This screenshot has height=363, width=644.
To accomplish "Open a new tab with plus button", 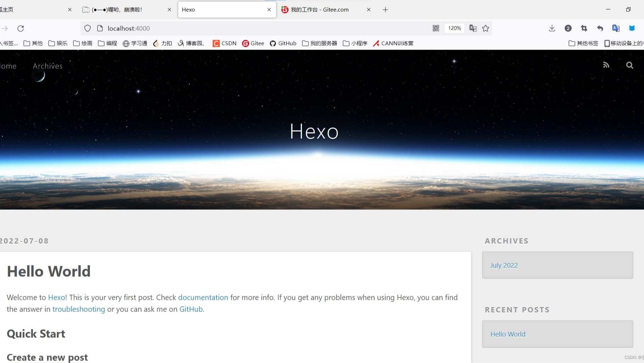I will (x=386, y=10).
